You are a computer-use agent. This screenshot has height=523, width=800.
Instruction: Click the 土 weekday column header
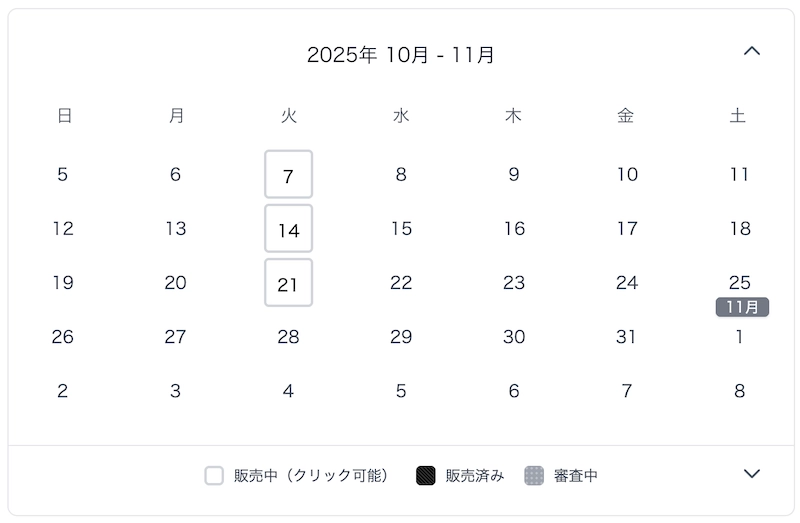(x=738, y=116)
